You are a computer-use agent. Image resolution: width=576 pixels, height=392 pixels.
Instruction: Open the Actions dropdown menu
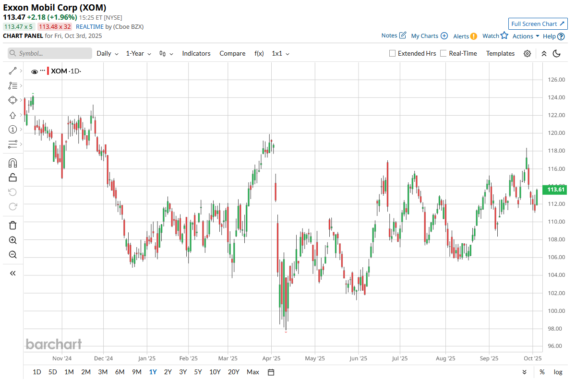click(526, 36)
